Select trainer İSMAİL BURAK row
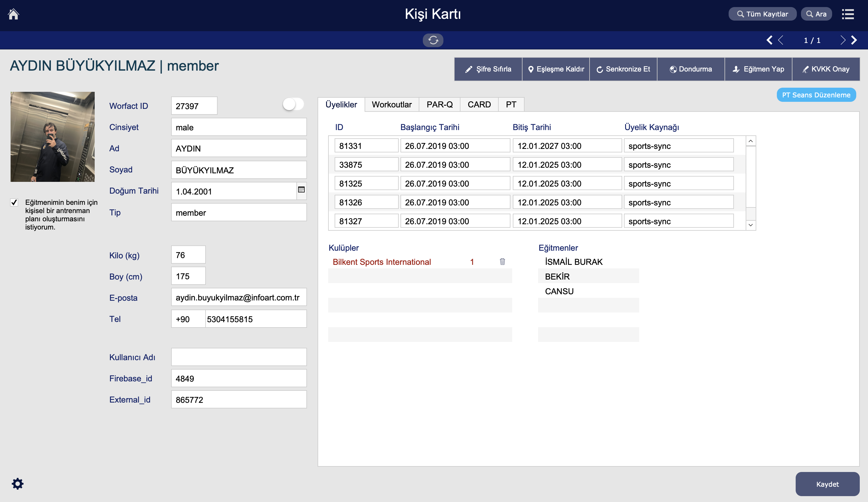This screenshot has height=502, width=868. coord(588,262)
